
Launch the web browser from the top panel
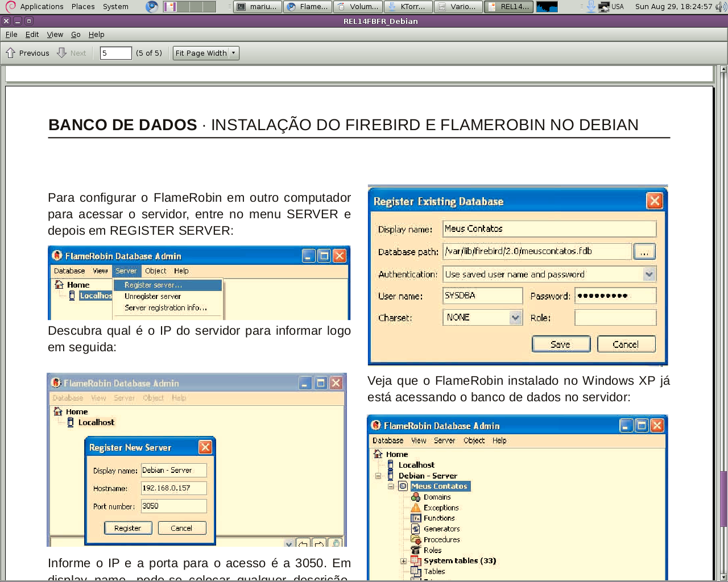[x=151, y=7]
